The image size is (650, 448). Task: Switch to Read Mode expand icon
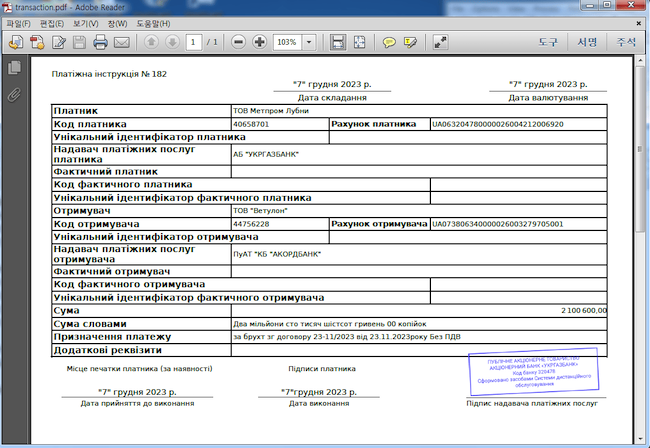pos(440,42)
